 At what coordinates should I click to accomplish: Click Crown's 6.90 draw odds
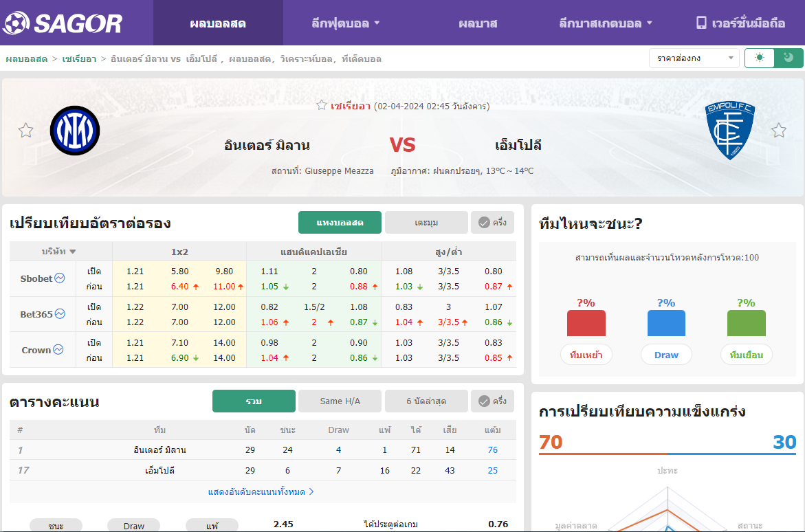click(x=179, y=358)
